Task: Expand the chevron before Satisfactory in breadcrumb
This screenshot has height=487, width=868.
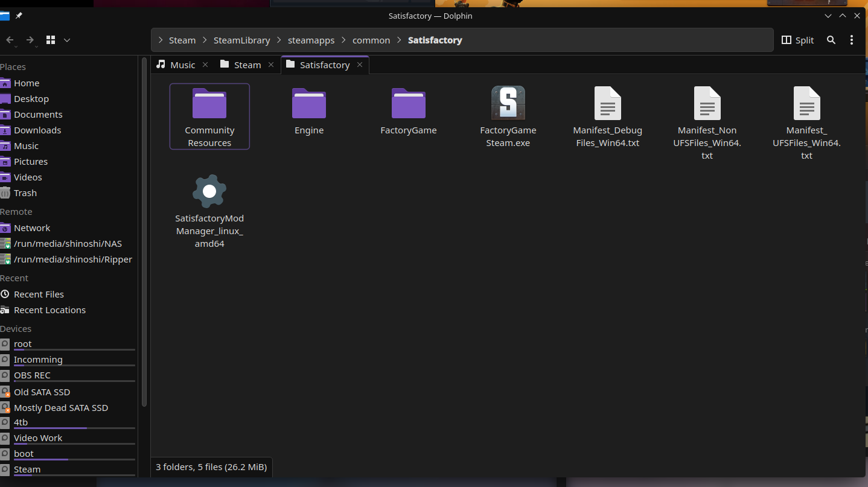Action: pyautogui.click(x=399, y=40)
